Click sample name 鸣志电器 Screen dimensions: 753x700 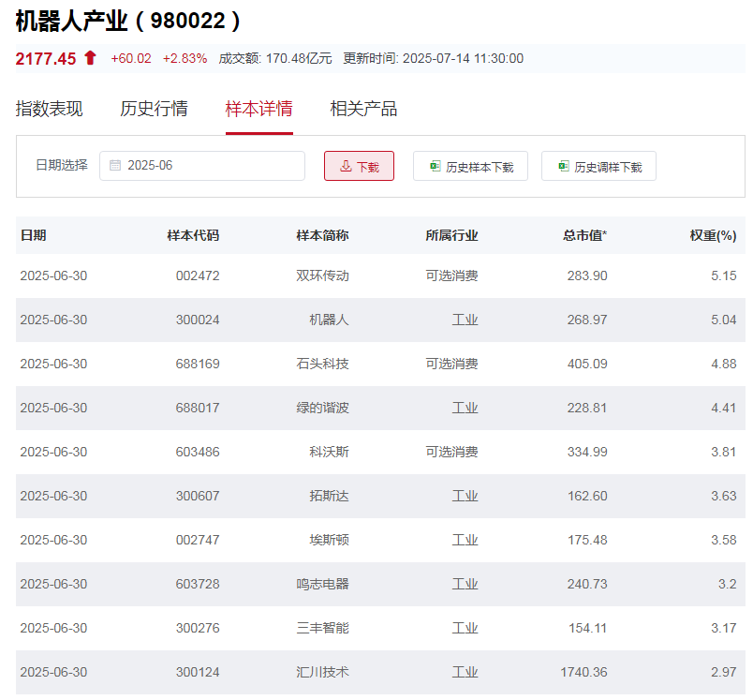click(x=322, y=584)
